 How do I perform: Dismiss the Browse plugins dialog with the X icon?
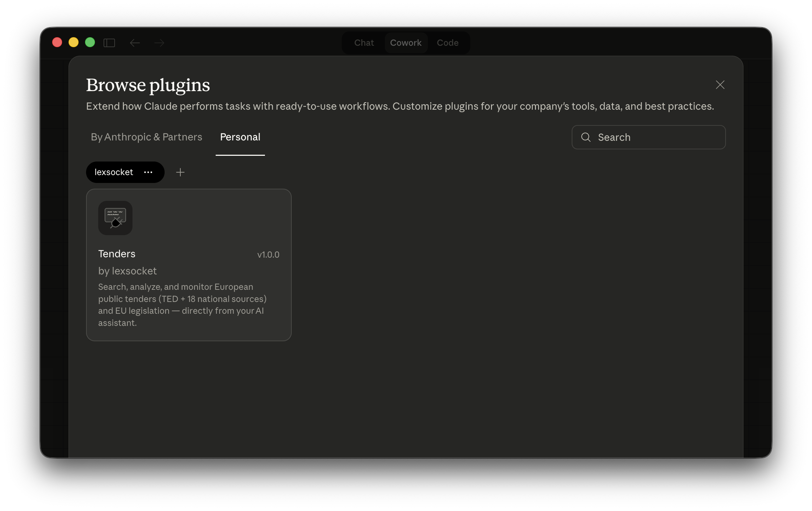pyautogui.click(x=720, y=85)
